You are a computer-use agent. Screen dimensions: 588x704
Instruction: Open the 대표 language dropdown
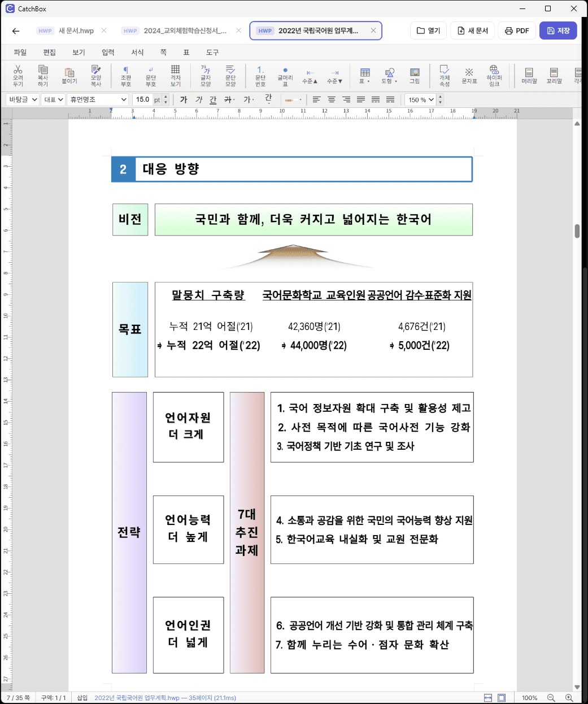(x=54, y=99)
